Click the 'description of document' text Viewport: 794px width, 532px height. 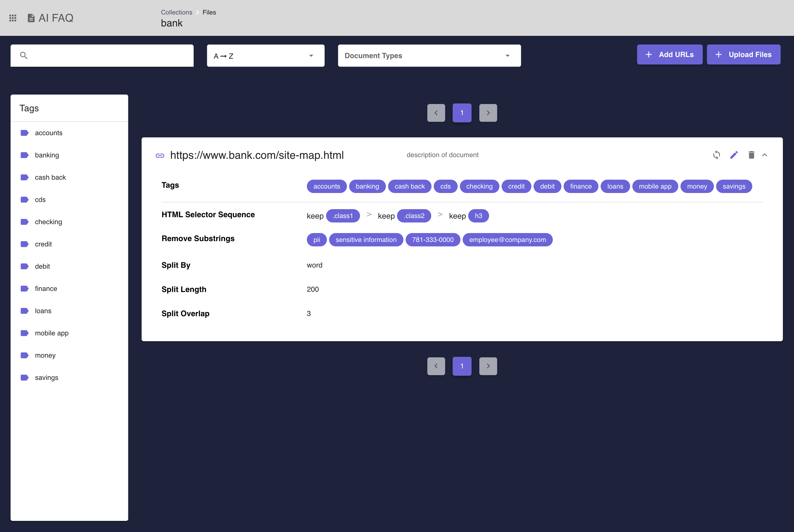[442, 155]
